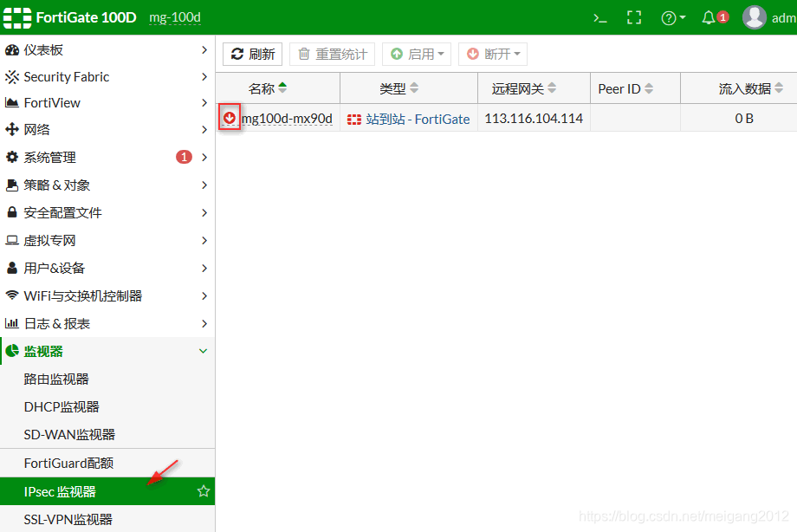Click the 监视器 pie chart icon

pyautogui.click(x=11, y=351)
